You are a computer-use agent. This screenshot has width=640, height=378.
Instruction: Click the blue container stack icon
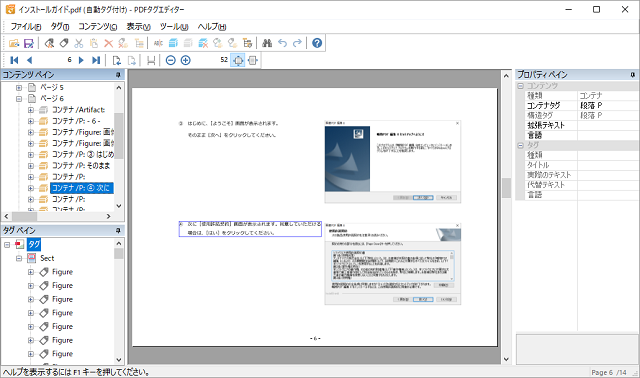173,43
